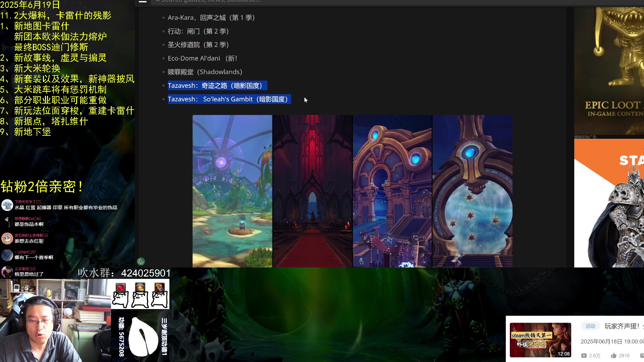The image size is (644, 362).
Task: Click the highlighted Tazavesh: 奇迹之路 list item
Action: click(217, 85)
